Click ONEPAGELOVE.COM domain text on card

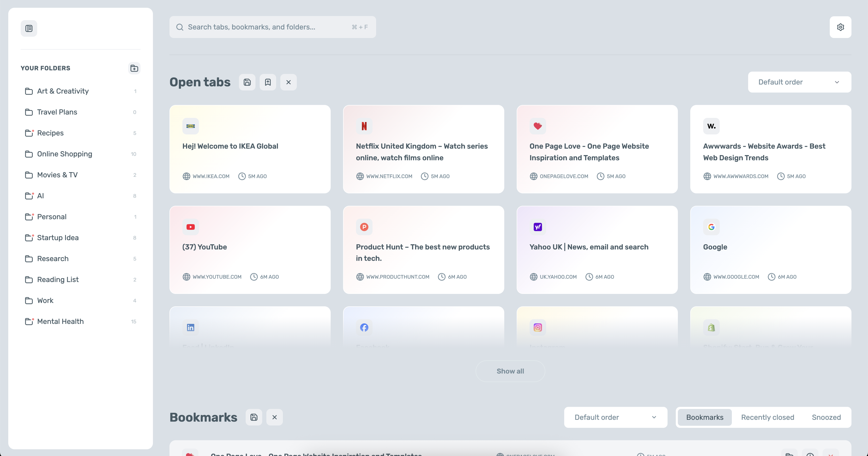pos(564,176)
